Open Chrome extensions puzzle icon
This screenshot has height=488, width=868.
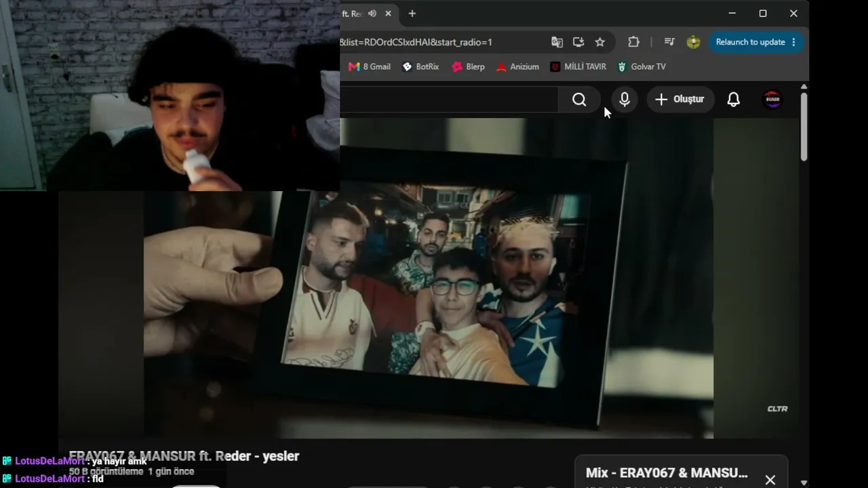[x=633, y=42]
